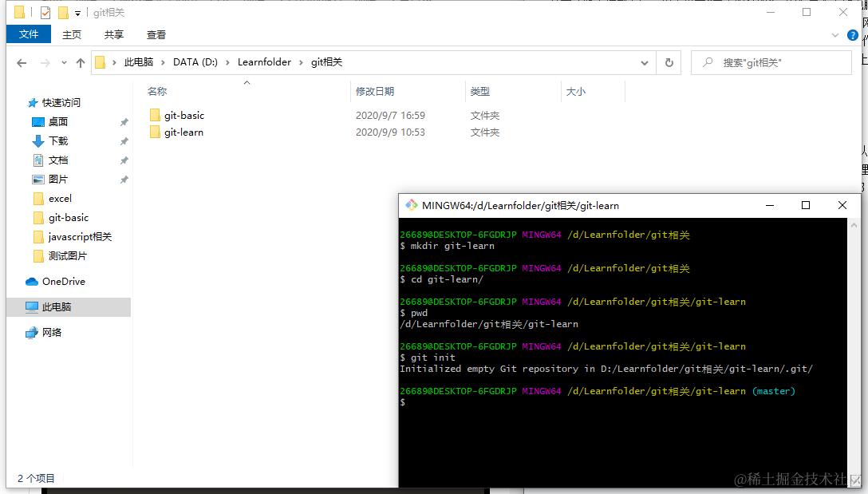Close the MINGW64 terminal window
The image size is (868, 494).
click(x=842, y=205)
